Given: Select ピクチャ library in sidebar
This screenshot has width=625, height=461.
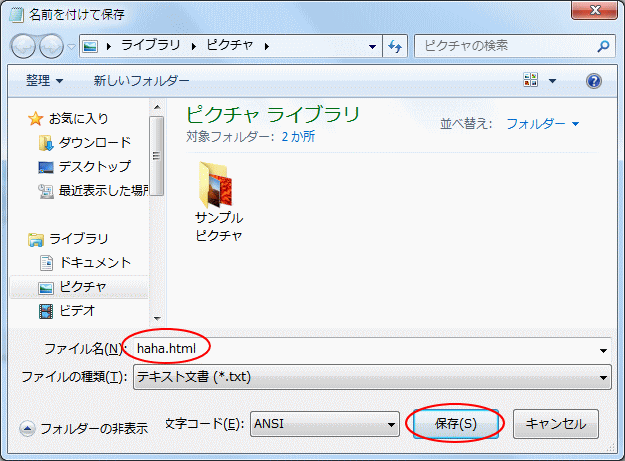Looking at the screenshot, I should point(83,286).
